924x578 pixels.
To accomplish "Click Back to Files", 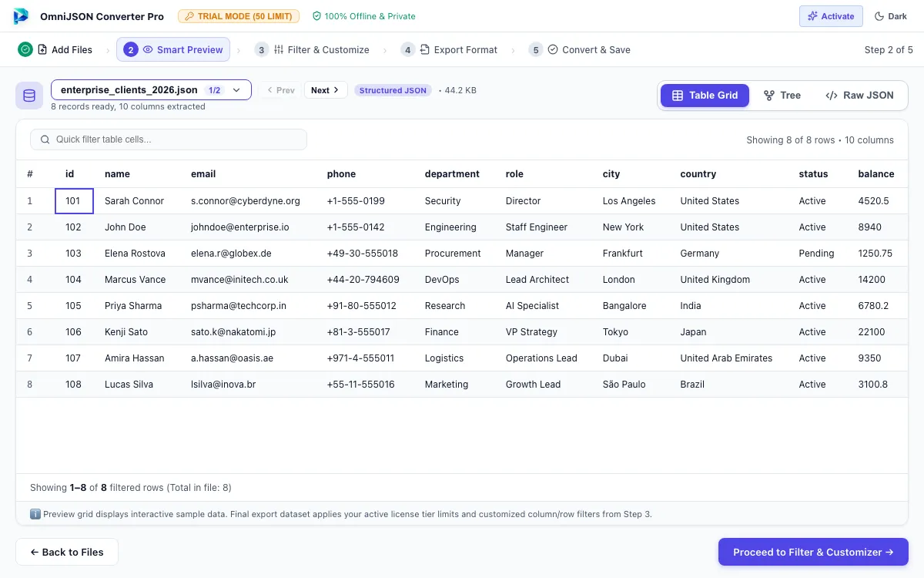I will [67, 552].
